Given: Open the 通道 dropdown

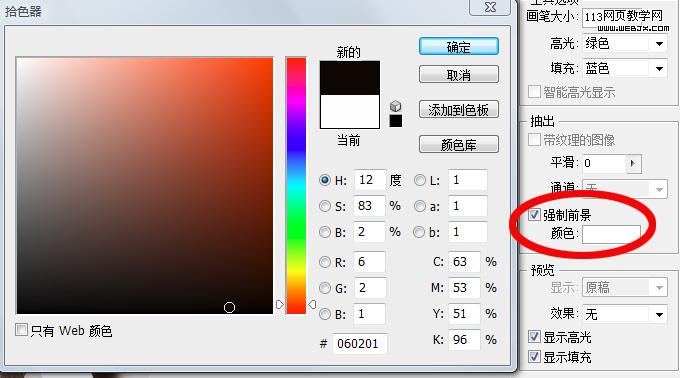Looking at the screenshot, I should coord(625,189).
